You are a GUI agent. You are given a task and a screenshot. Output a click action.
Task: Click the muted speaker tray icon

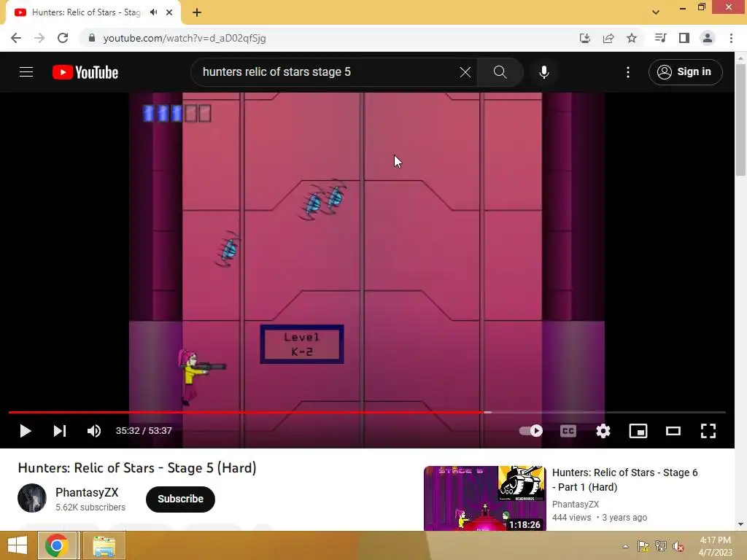click(x=678, y=546)
